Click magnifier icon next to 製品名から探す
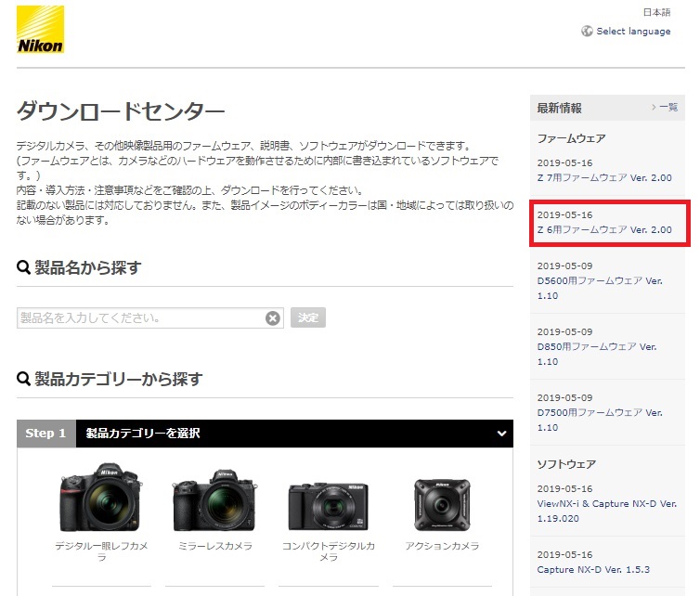The image size is (700, 596). (23, 267)
